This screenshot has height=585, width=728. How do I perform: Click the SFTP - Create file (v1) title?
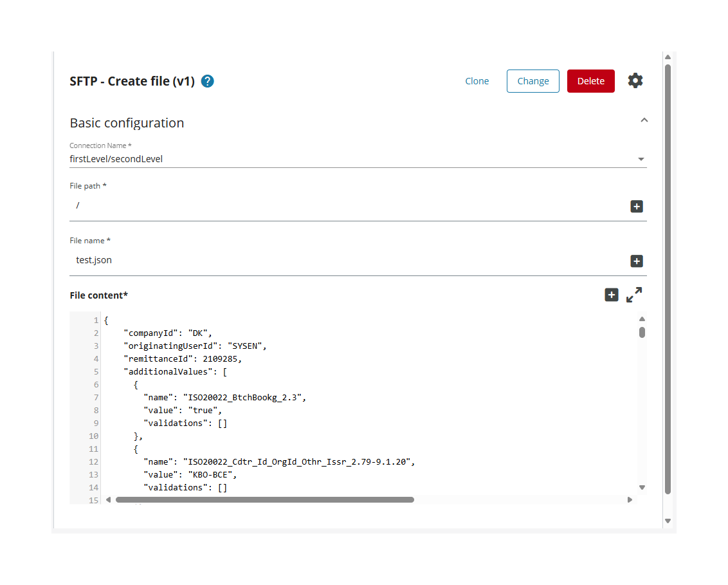click(x=132, y=81)
